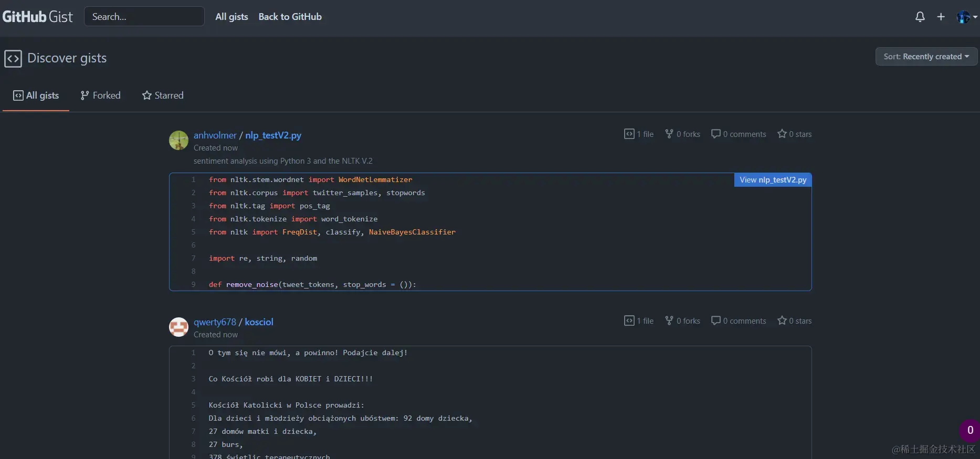
Task: Click the 'from nltk.corpus import twitter_samples, stopwords' line
Action: (317, 193)
